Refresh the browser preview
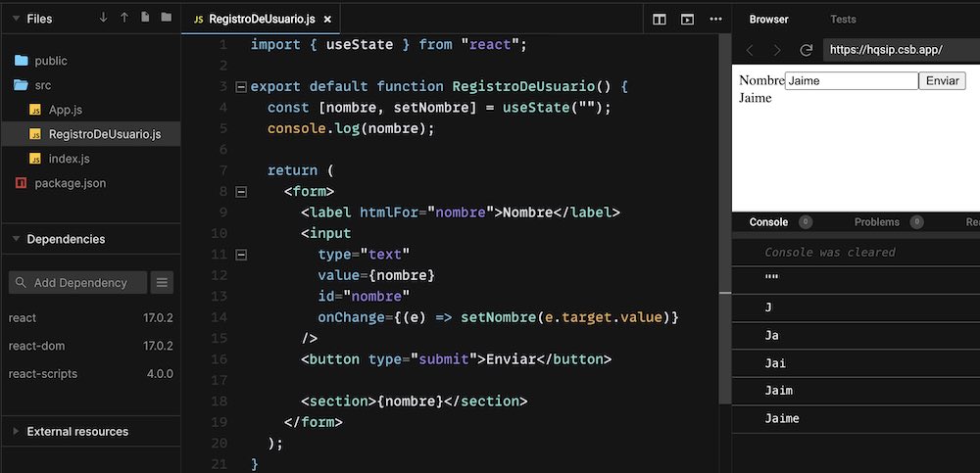 click(x=806, y=50)
